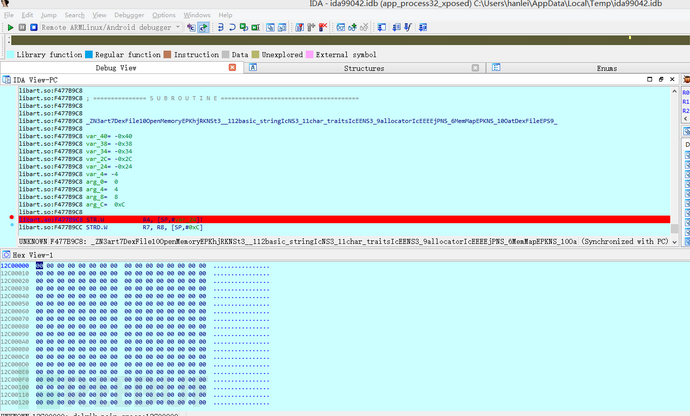
Task: Click hex address 12C00000
Action: [x=15, y=266]
